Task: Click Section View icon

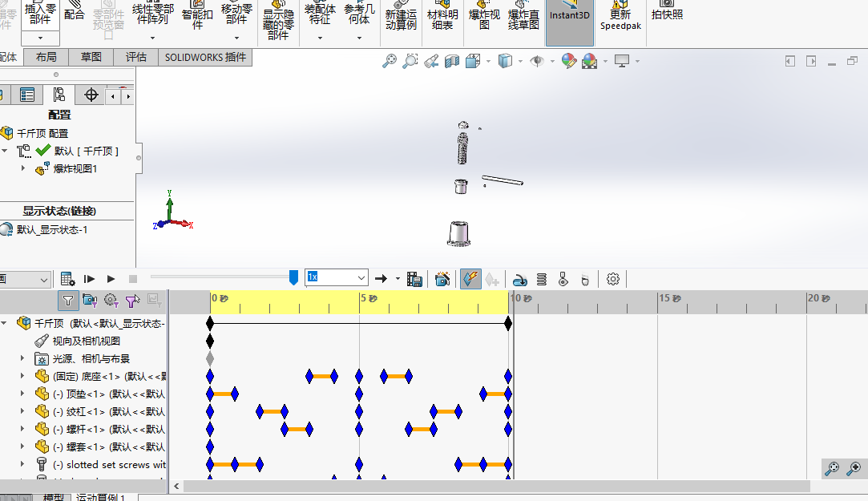Action: pos(452,61)
